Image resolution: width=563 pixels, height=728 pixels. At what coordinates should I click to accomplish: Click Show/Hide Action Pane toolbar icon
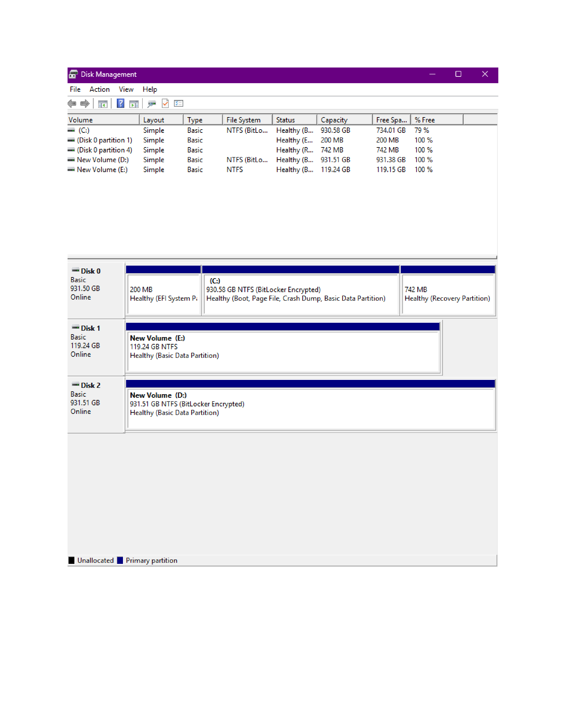tap(134, 104)
